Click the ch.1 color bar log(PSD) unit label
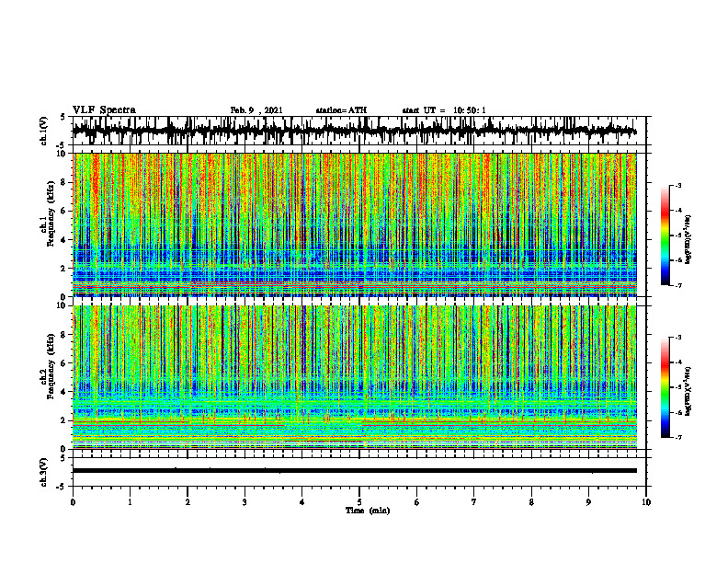728x563 pixels. pyautogui.click(x=689, y=239)
